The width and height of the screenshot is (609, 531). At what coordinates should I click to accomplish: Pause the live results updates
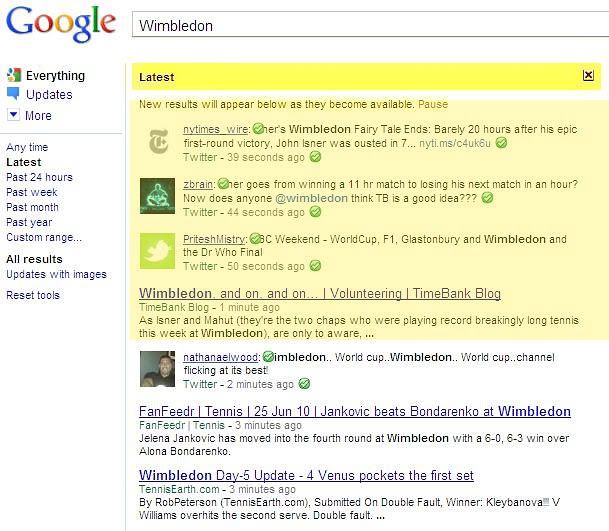coord(433,104)
